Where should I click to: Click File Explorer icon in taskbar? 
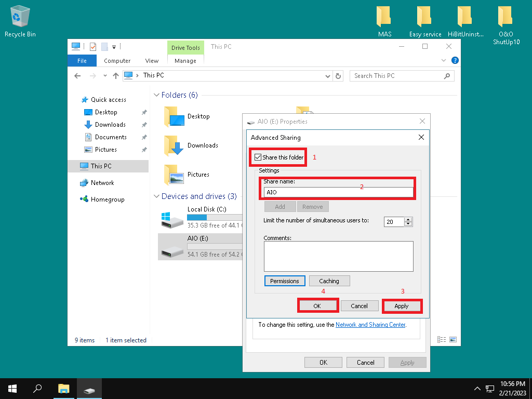coord(63,388)
